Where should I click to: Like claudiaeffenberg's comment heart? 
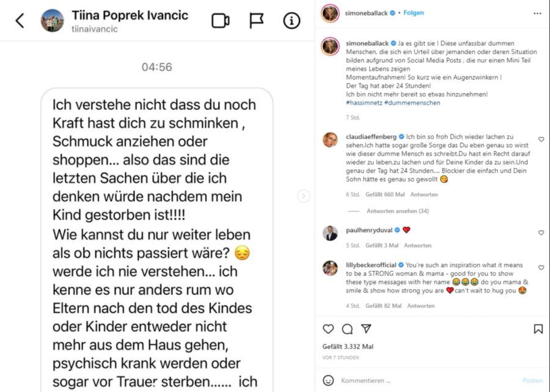[541, 139]
